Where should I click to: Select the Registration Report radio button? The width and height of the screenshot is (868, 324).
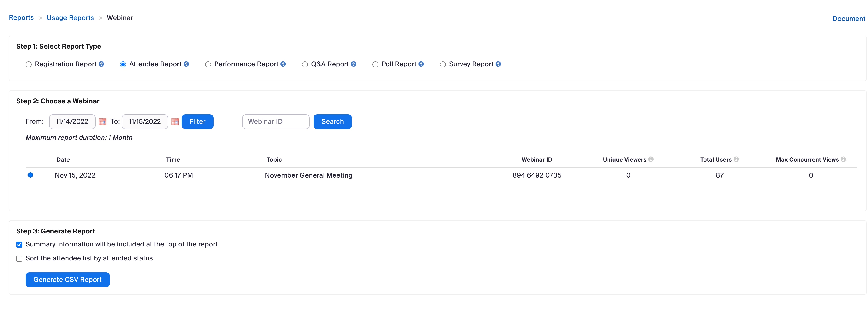pyautogui.click(x=29, y=64)
